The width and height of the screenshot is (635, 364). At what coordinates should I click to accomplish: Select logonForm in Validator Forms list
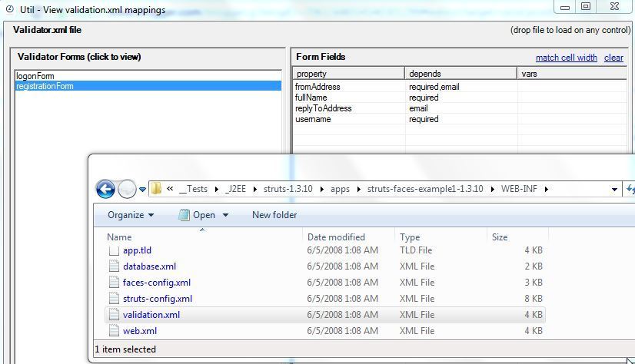coord(35,76)
